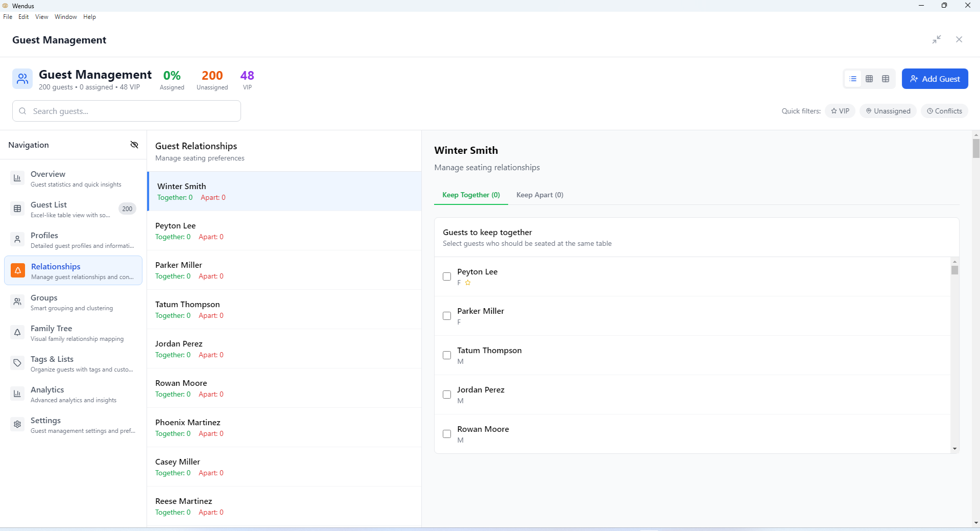980x531 pixels.
Task: Click the Tags & Lists tag icon
Action: 17,363
